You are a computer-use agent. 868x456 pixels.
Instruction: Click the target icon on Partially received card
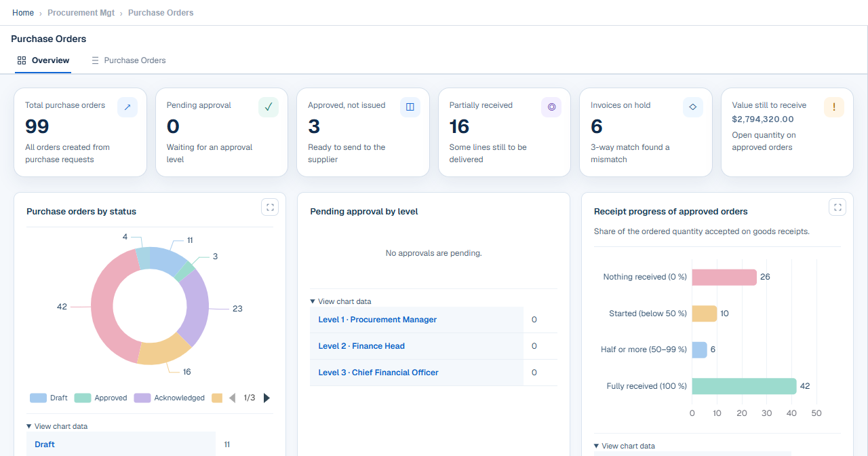click(551, 107)
